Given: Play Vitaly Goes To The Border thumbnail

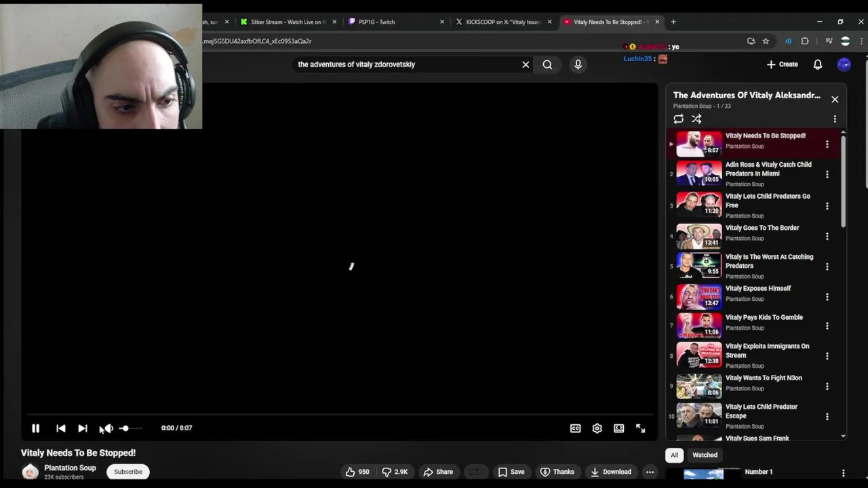Looking at the screenshot, I should (x=699, y=236).
